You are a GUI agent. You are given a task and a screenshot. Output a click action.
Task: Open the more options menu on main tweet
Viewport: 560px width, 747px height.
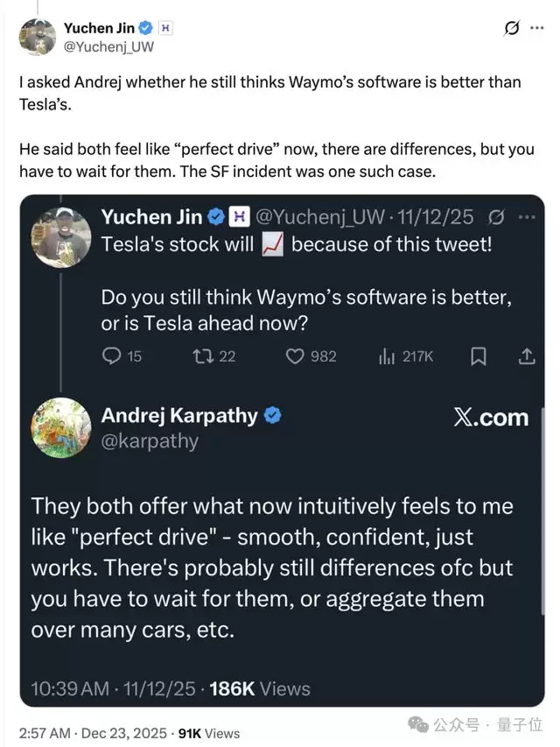pos(536,29)
